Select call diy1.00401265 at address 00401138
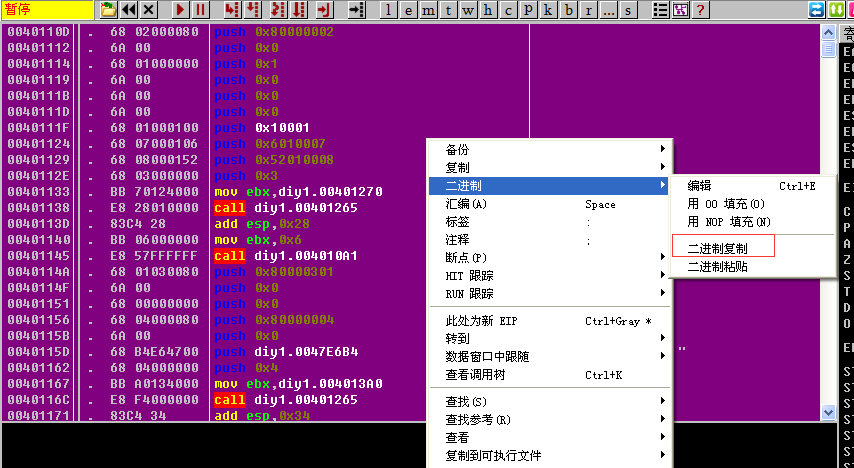This screenshot has width=854, height=468. (286, 208)
